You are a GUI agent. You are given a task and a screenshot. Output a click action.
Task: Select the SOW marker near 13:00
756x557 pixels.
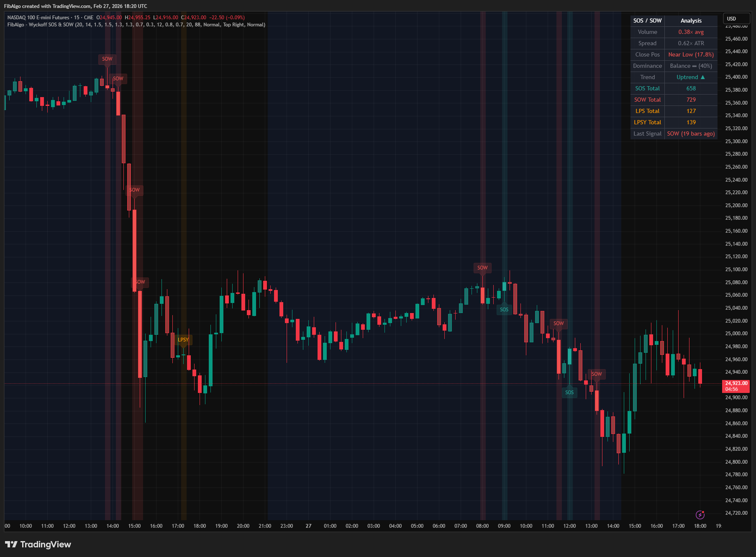(x=597, y=374)
